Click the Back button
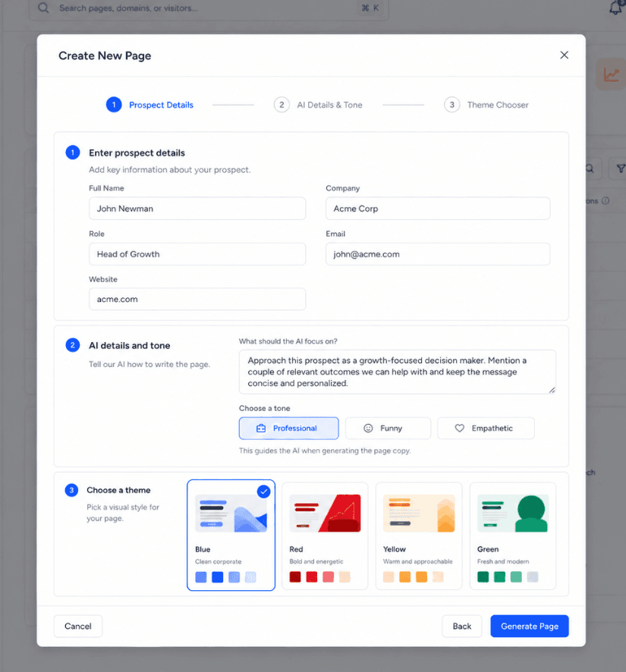Image resolution: width=626 pixels, height=672 pixels. [x=462, y=626]
